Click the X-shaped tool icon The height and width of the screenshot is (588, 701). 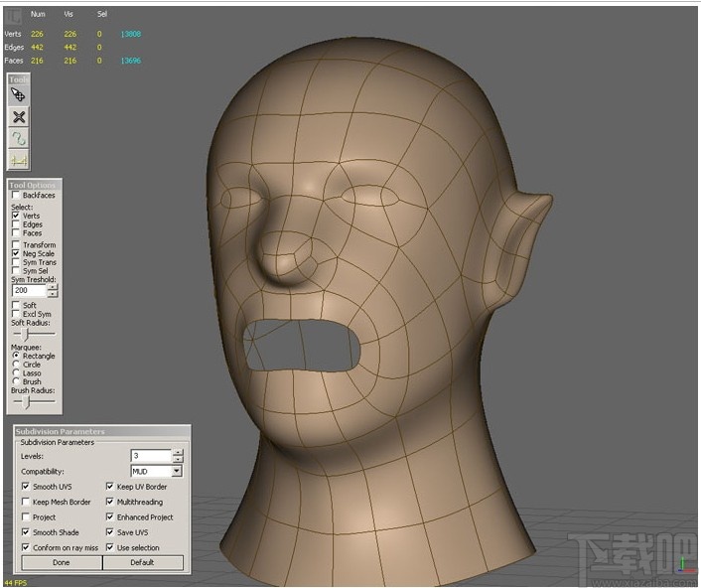pos(19,117)
